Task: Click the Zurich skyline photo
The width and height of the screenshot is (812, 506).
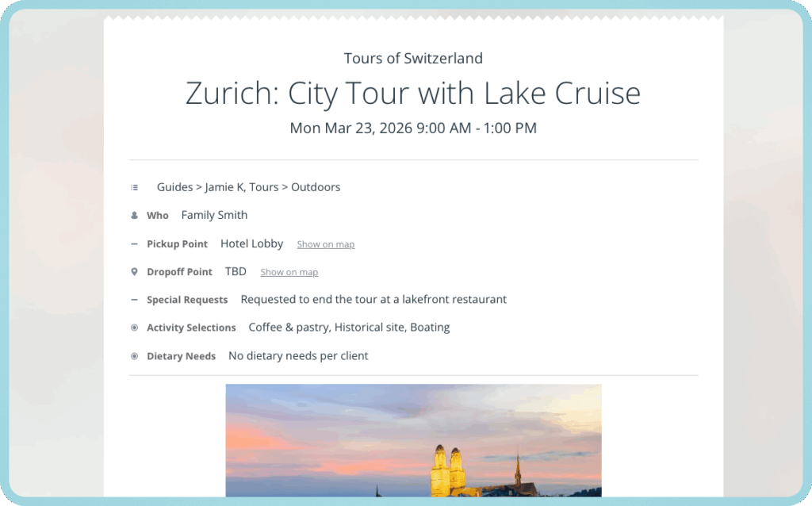Action: [x=413, y=440]
